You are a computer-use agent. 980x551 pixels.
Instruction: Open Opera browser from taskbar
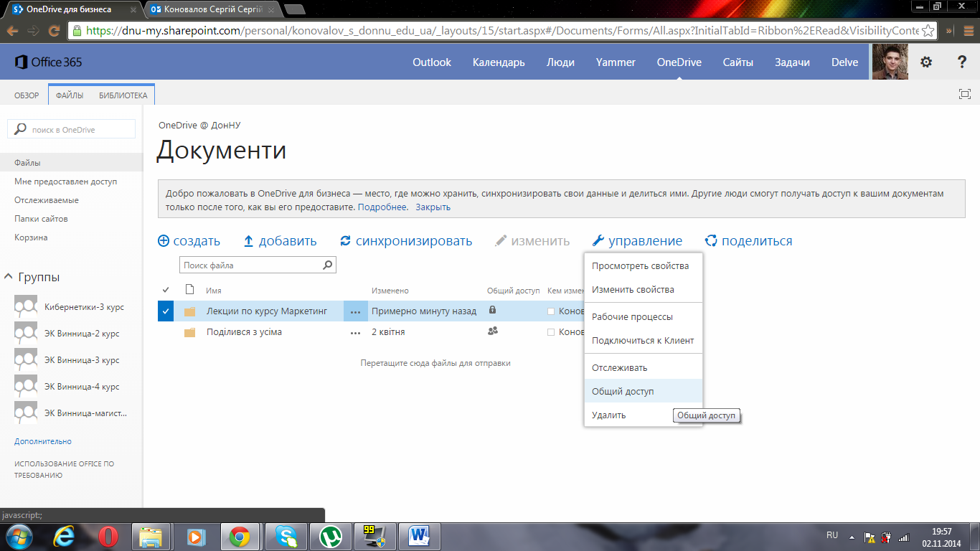pyautogui.click(x=108, y=537)
